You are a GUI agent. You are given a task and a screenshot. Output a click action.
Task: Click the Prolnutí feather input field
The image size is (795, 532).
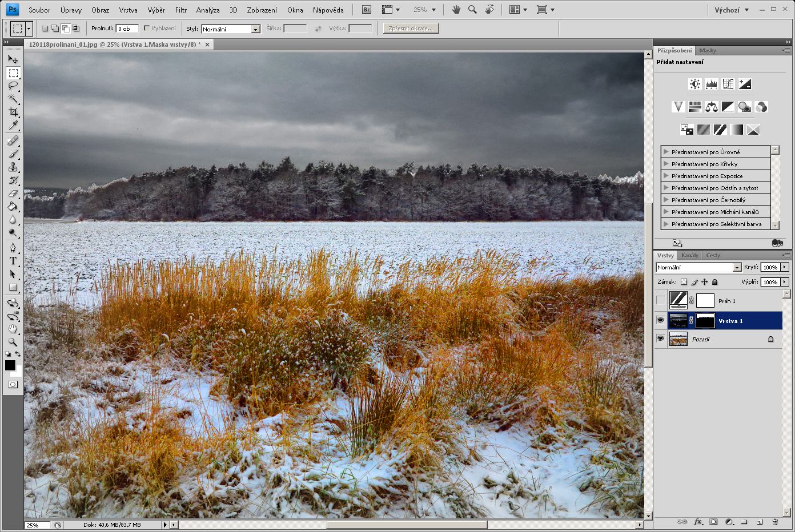(x=127, y=29)
